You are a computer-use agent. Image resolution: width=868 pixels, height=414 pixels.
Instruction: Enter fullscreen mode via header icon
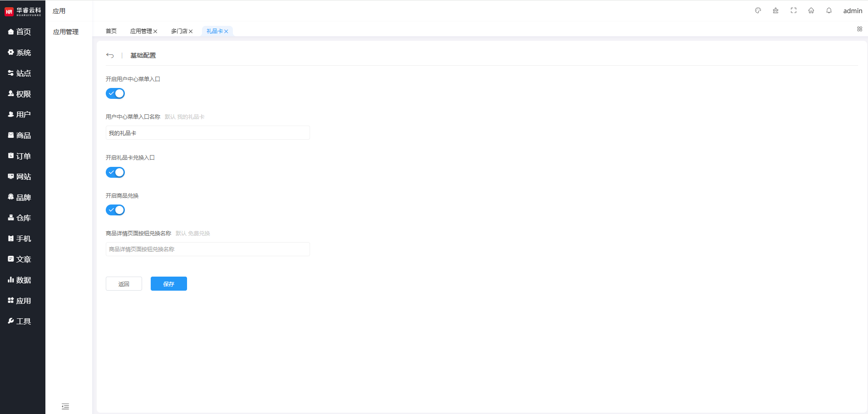click(x=794, y=10)
